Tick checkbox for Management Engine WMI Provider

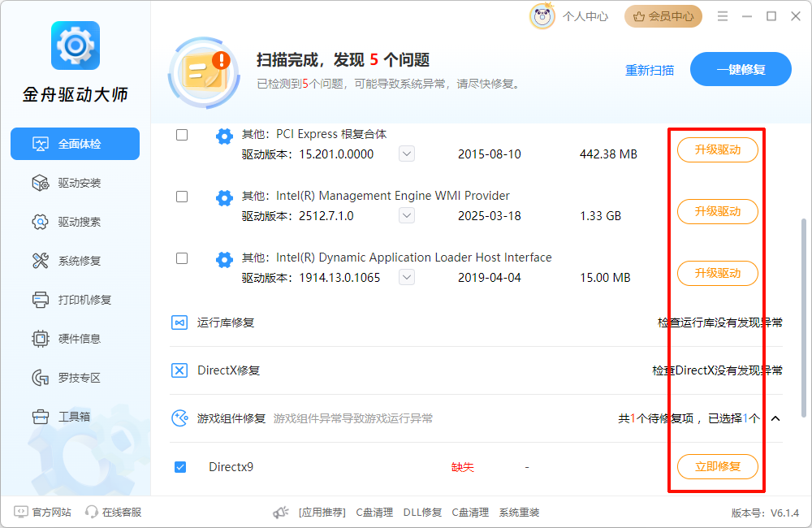coord(182,197)
